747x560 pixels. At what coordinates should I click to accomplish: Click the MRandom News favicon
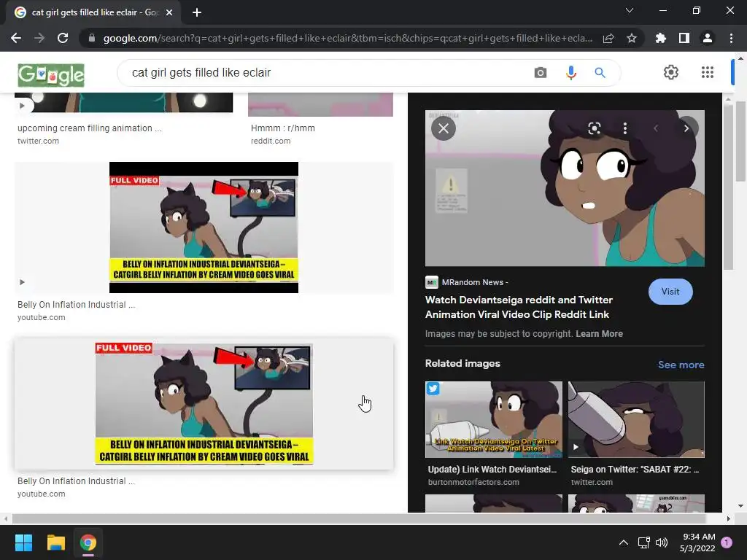coord(432,282)
